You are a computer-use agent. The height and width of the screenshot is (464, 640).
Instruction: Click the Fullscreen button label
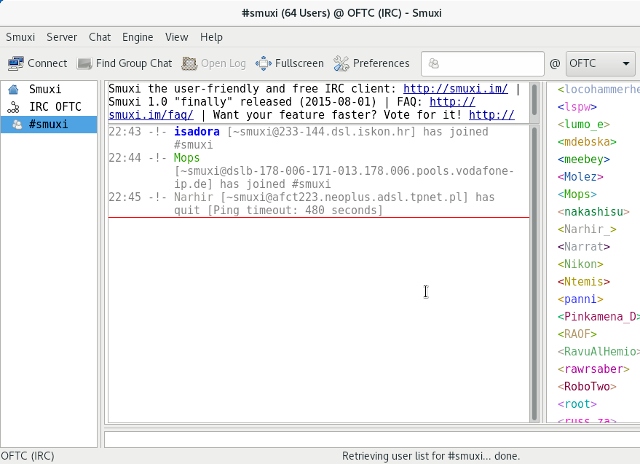pyautogui.click(x=299, y=64)
